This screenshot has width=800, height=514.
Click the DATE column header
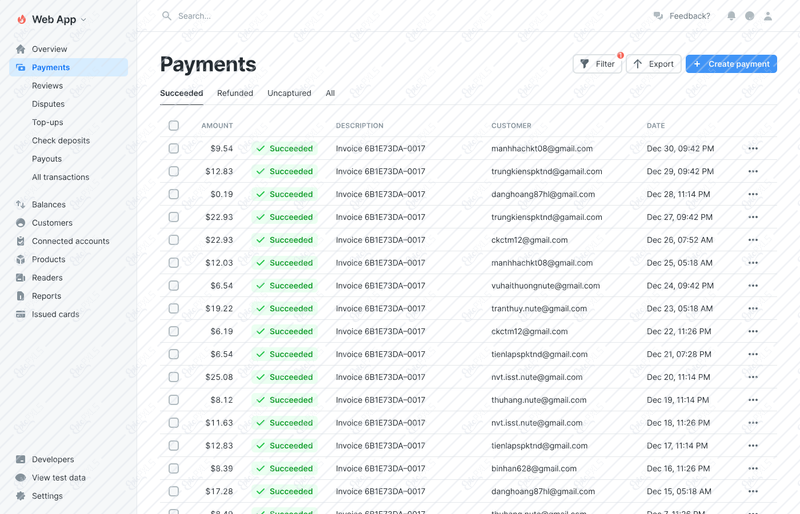pyautogui.click(x=656, y=126)
